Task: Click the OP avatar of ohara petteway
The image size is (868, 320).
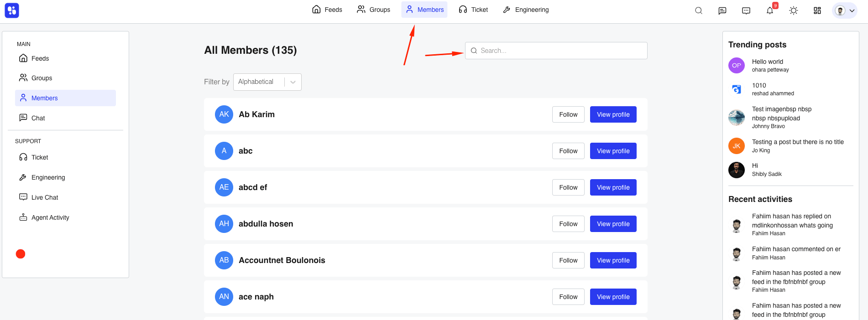Action: [x=737, y=66]
